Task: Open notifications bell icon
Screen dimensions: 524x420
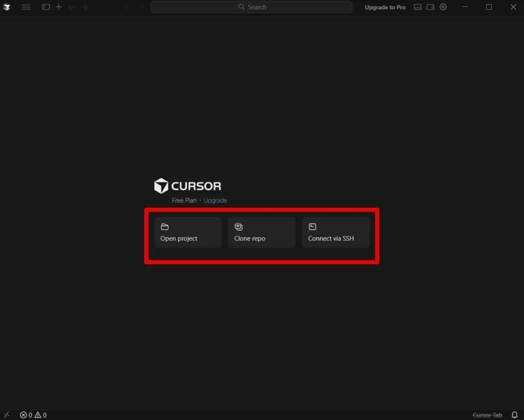Action: pyautogui.click(x=514, y=415)
